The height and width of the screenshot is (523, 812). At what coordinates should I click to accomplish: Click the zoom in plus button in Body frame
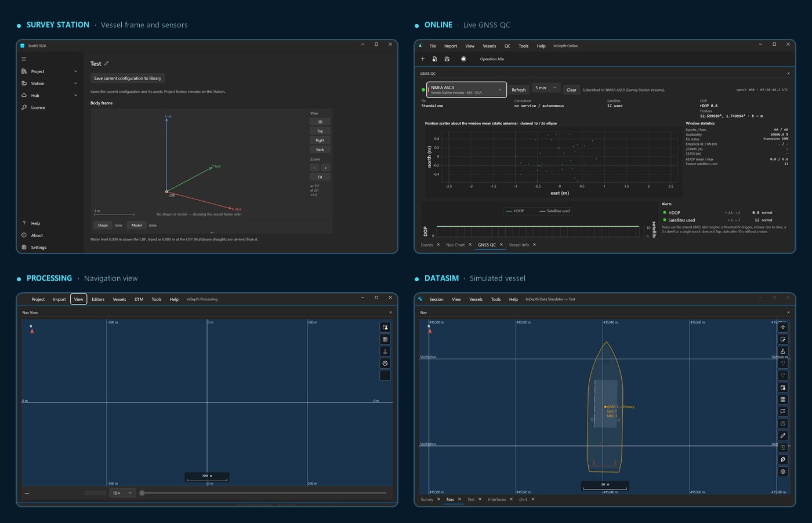click(325, 168)
